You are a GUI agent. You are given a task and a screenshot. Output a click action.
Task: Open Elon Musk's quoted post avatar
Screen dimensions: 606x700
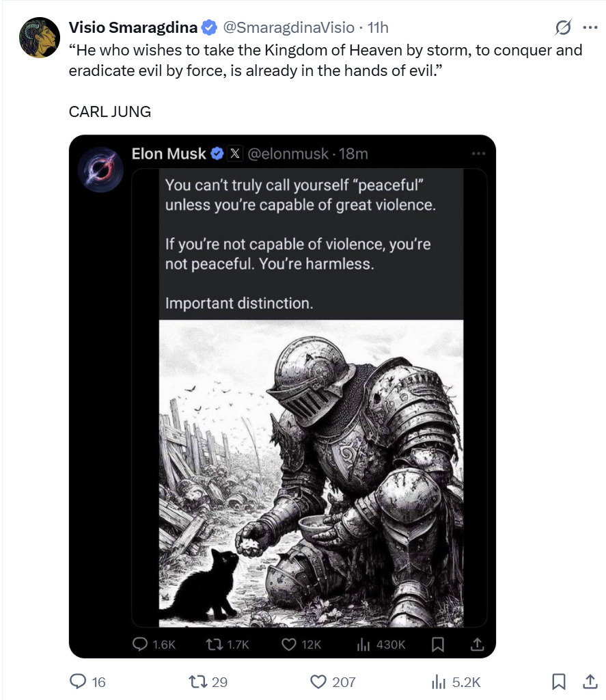point(100,168)
